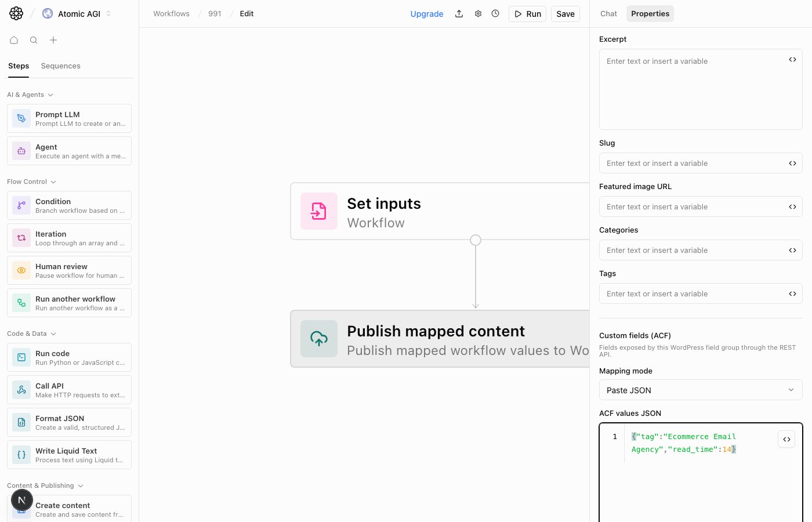Collapse the Code & Data section
812x522 pixels.
pyautogui.click(x=31, y=333)
